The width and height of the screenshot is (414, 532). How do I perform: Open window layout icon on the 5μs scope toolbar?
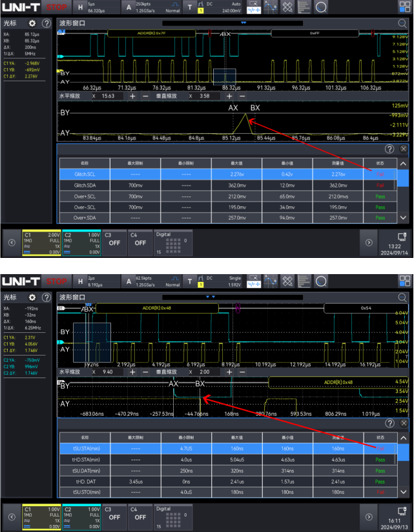(x=405, y=7)
